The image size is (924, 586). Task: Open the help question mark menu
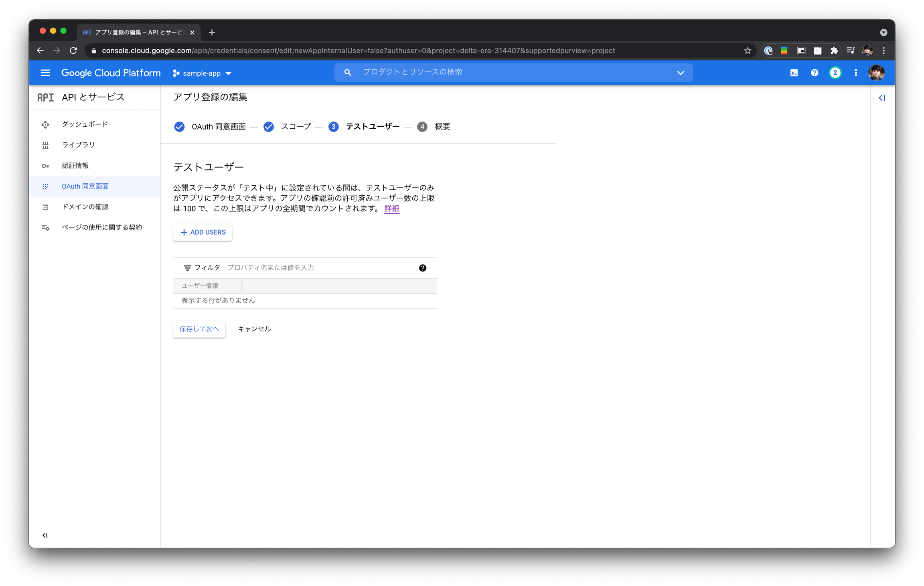[x=814, y=73]
